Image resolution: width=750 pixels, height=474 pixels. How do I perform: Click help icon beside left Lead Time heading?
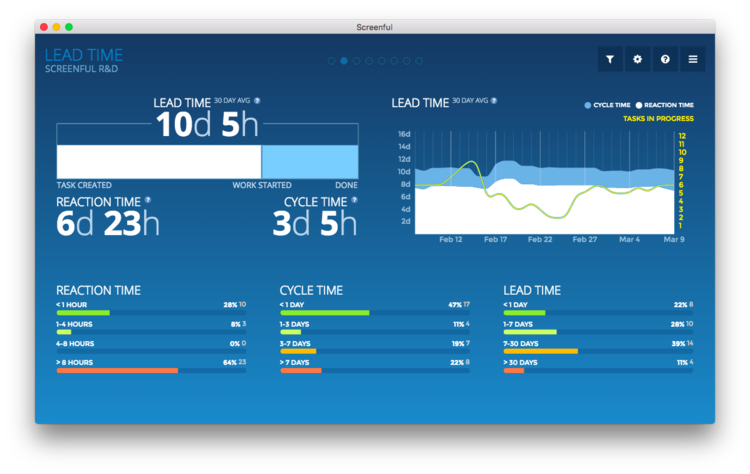point(257,100)
